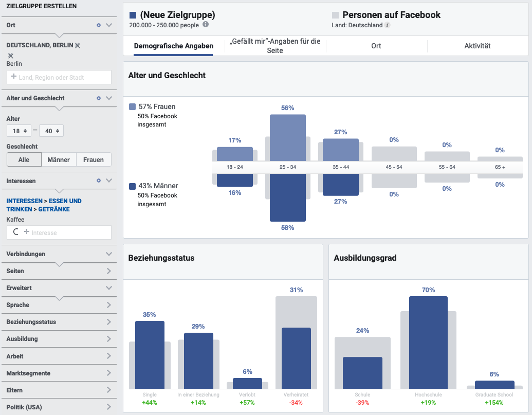Filter gender to Frauen
This screenshot has width=532, height=415.
(x=94, y=159)
